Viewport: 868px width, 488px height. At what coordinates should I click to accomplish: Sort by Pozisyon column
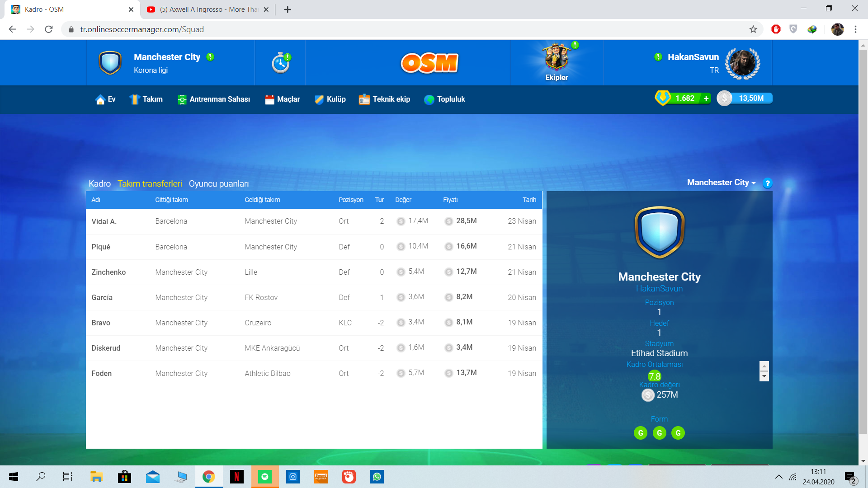pyautogui.click(x=351, y=200)
